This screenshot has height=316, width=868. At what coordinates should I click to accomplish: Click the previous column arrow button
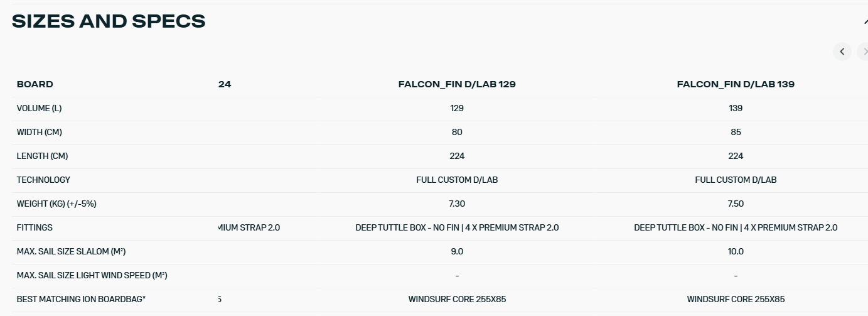coord(842,52)
